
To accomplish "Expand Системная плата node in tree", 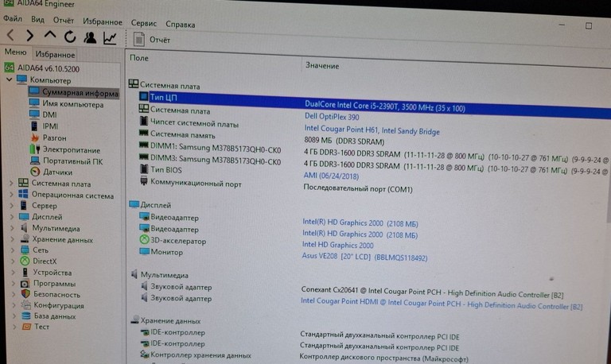I will tap(11, 183).
